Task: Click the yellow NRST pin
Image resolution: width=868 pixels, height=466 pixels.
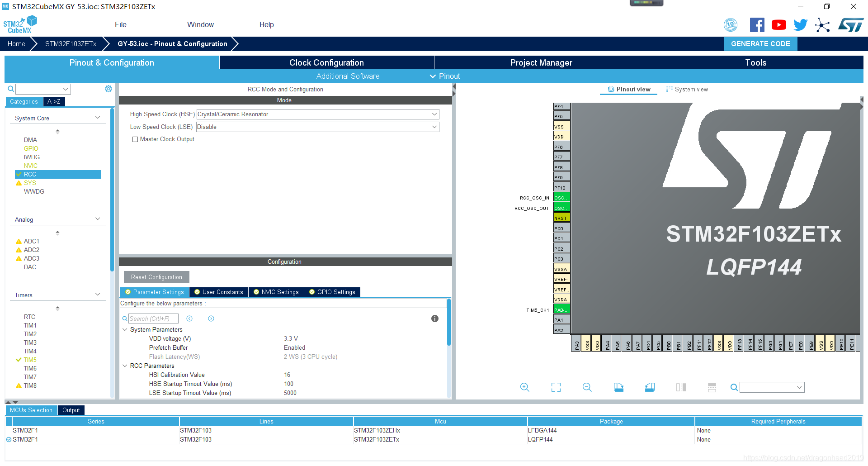Action: click(x=561, y=218)
